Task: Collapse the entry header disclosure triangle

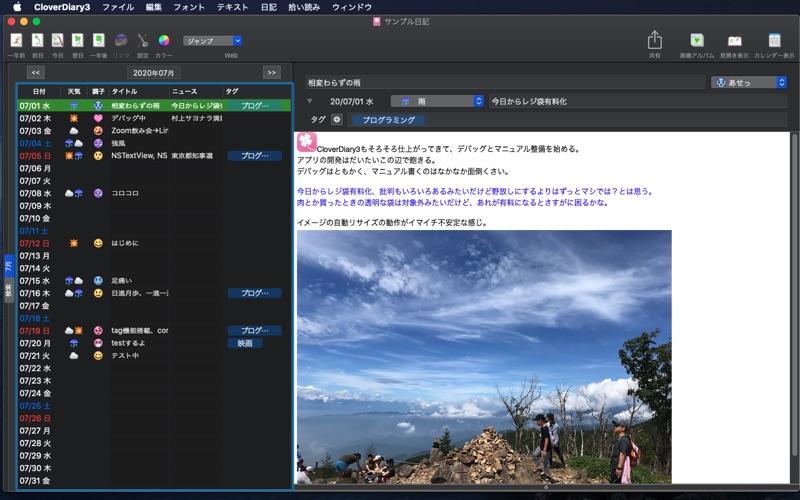Action: 309,101
